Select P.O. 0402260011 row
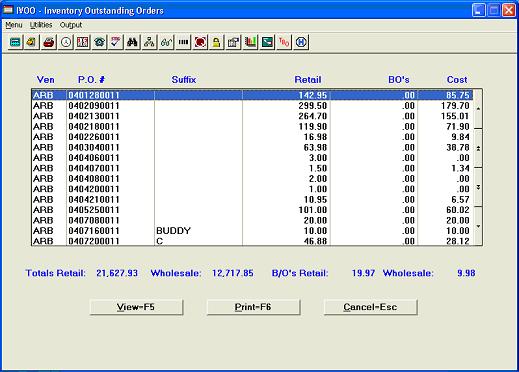519x372 pixels. (x=253, y=137)
